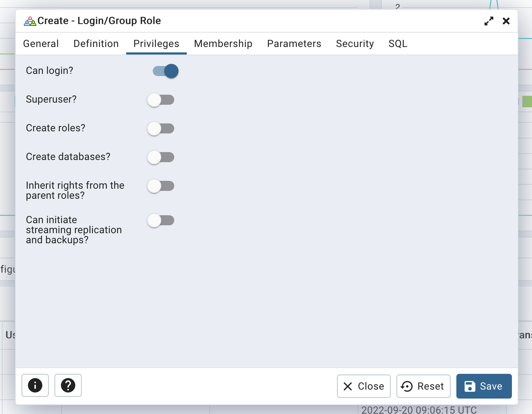Click the Reset button
The height and width of the screenshot is (414, 532).
(x=423, y=386)
